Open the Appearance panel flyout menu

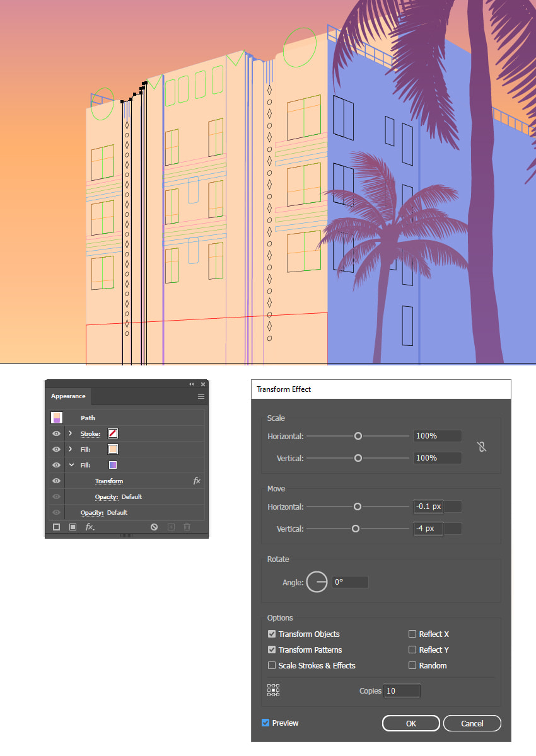coord(201,396)
